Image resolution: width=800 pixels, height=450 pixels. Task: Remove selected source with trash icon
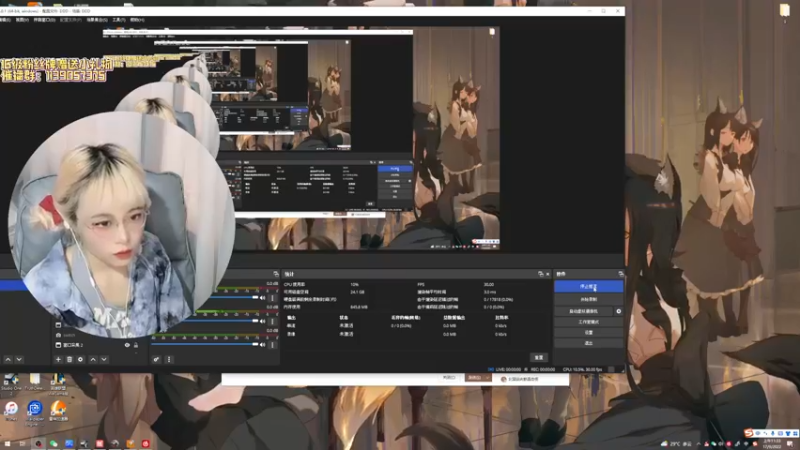tap(69, 360)
